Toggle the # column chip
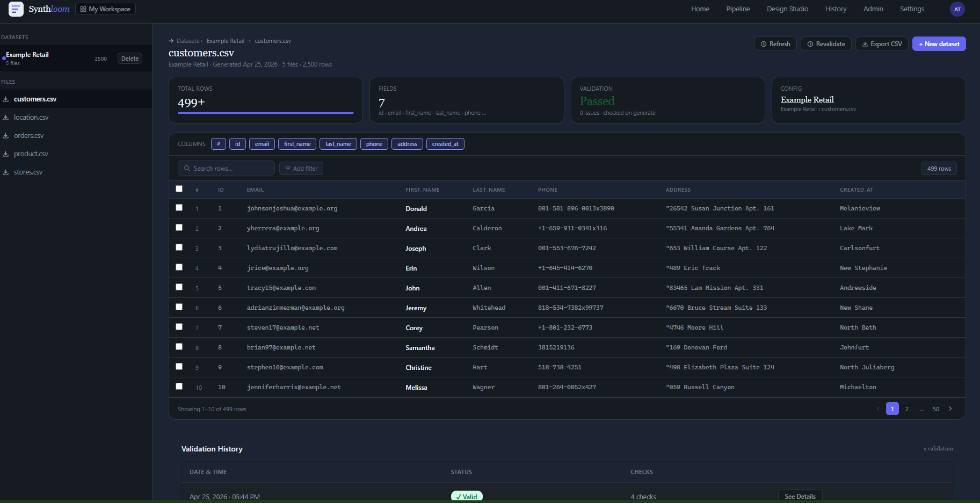 [218, 144]
